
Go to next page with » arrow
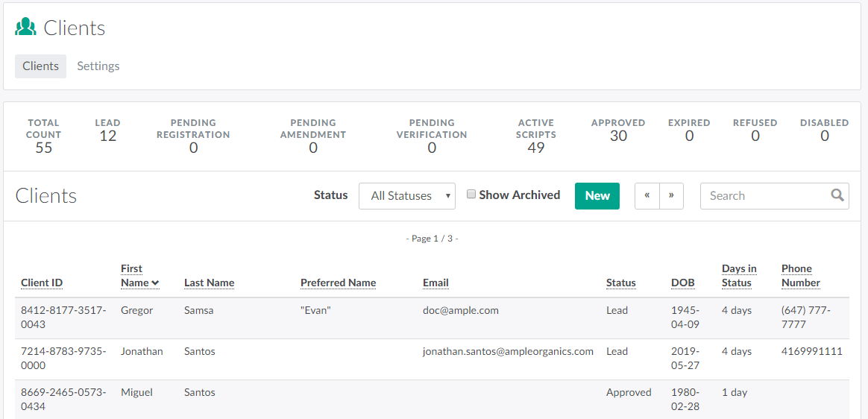(671, 195)
